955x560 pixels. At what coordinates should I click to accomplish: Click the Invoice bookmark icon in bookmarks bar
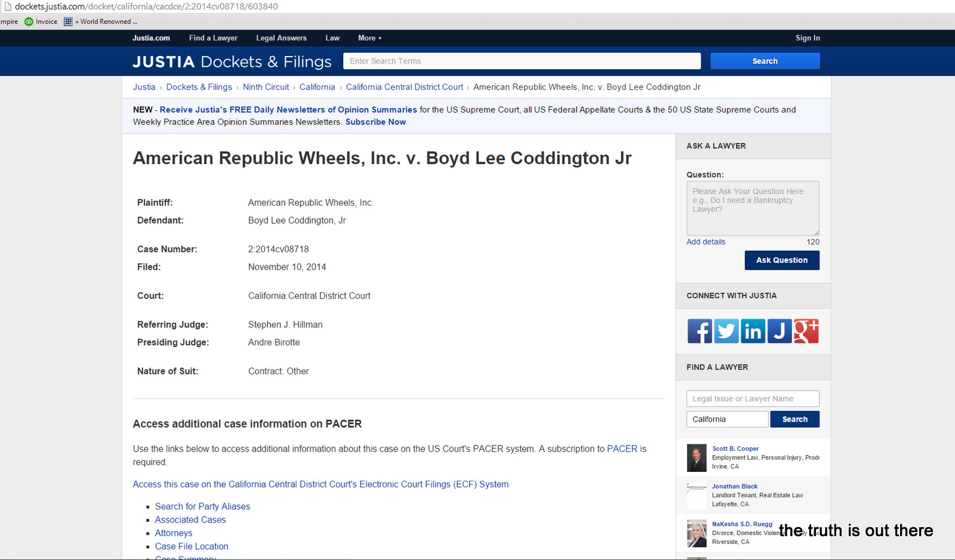click(29, 21)
